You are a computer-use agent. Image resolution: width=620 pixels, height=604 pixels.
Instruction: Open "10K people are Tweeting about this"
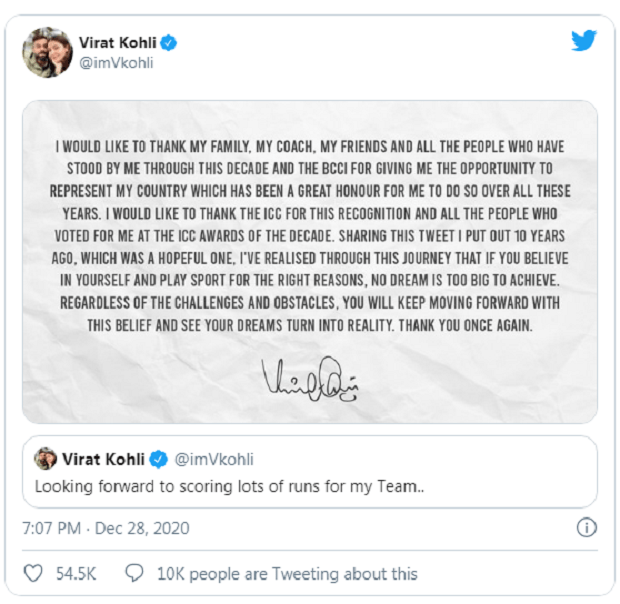point(287,574)
